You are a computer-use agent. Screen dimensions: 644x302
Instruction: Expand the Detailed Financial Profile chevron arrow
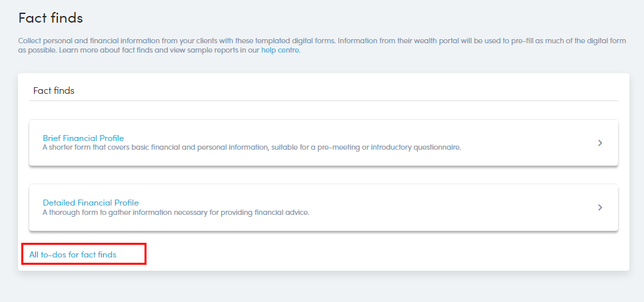pos(600,208)
